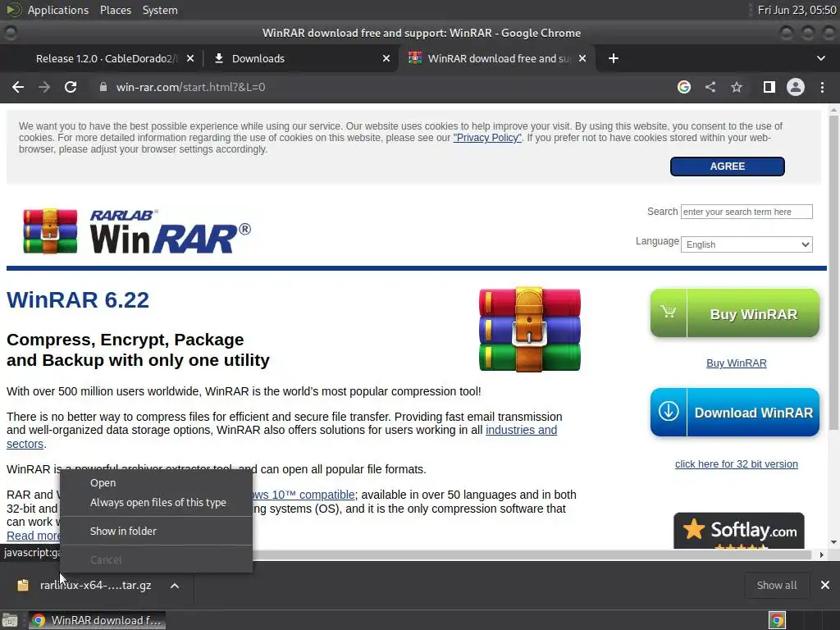
Task: Close the downloads bar
Action: coord(825,586)
